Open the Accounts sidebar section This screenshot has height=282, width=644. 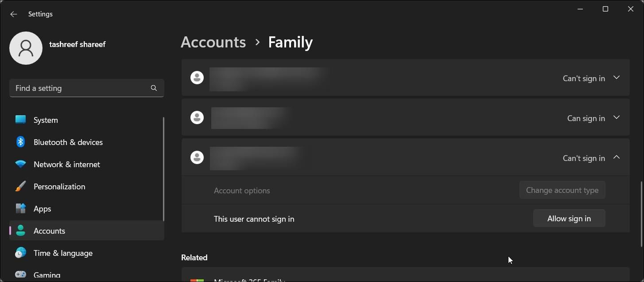pos(49,231)
